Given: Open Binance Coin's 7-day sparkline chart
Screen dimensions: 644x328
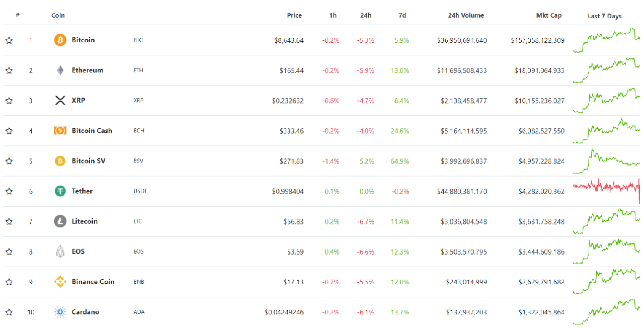Looking at the screenshot, I should click(606, 282).
